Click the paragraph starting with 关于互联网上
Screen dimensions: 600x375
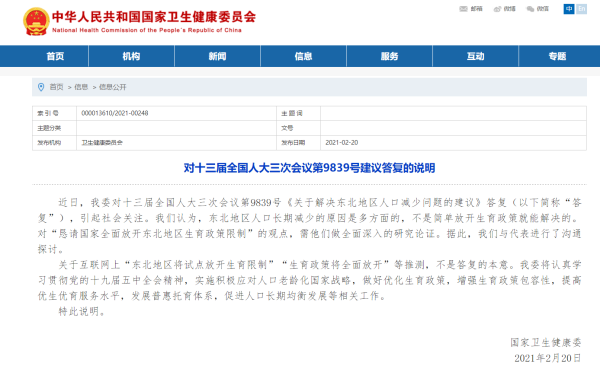tap(309, 280)
